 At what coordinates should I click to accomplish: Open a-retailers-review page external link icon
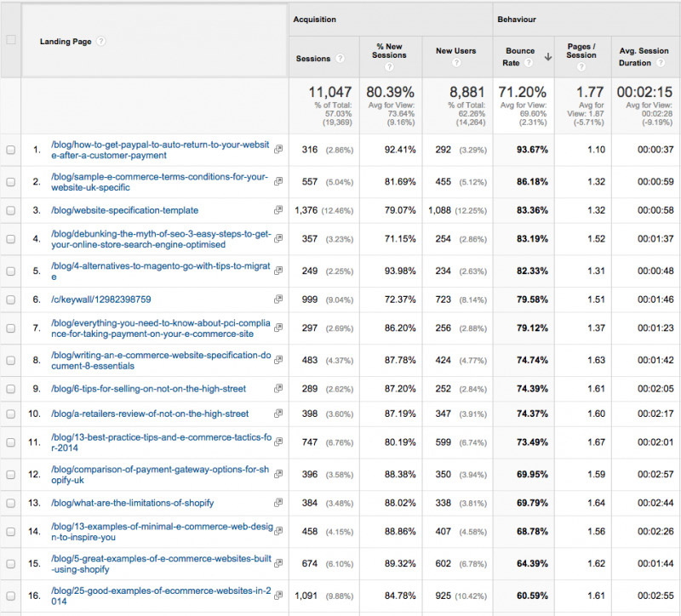click(278, 414)
